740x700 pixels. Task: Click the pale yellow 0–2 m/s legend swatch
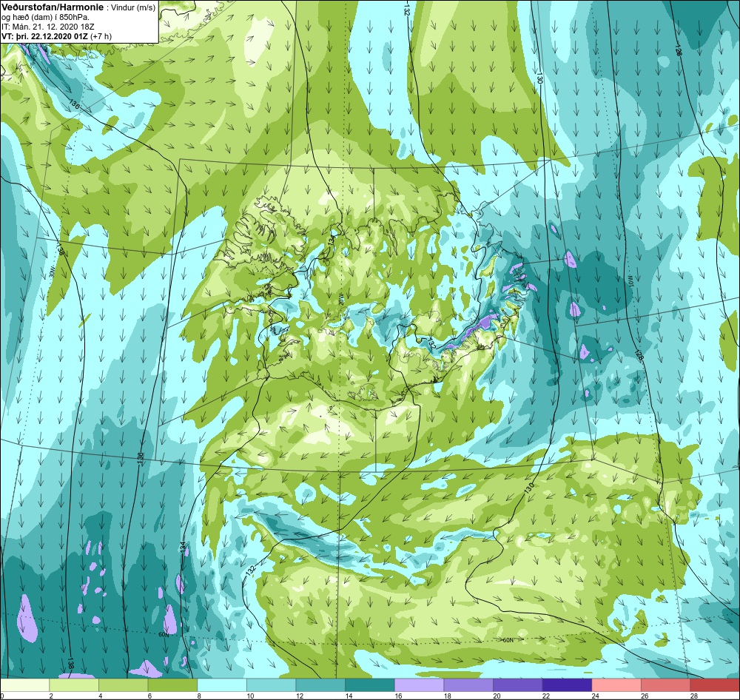point(24,685)
